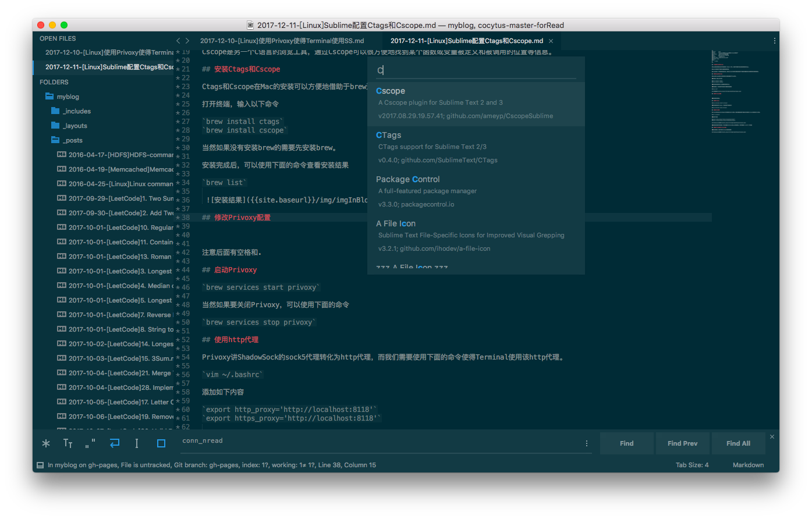Go to next tab with right arrow
The image size is (812, 519).
tap(187, 41)
